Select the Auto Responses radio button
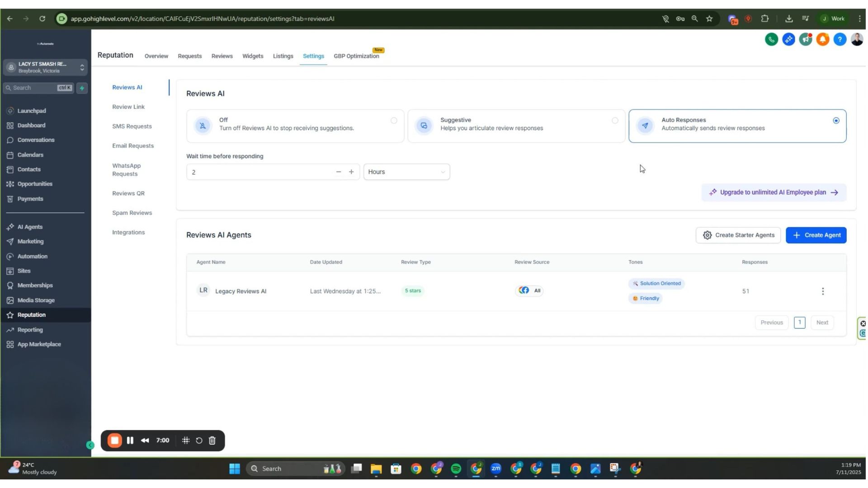 tap(836, 121)
